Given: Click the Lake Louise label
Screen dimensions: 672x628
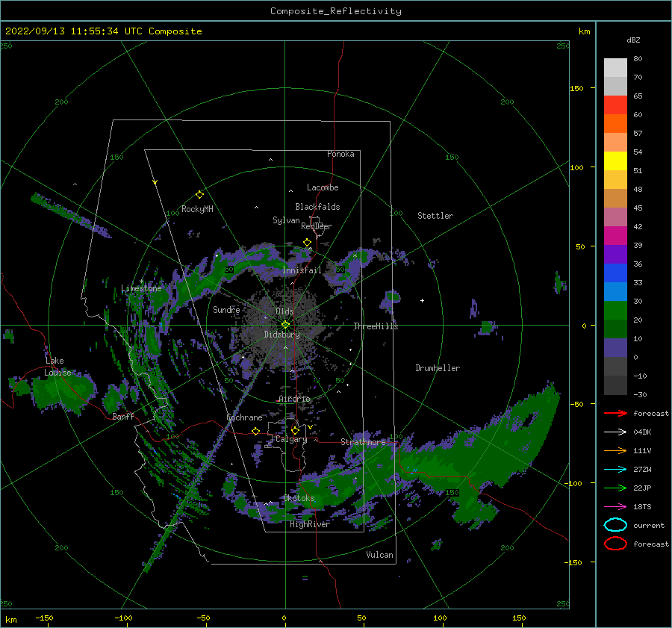Looking at the screenshot, I should tap(57, 367).
